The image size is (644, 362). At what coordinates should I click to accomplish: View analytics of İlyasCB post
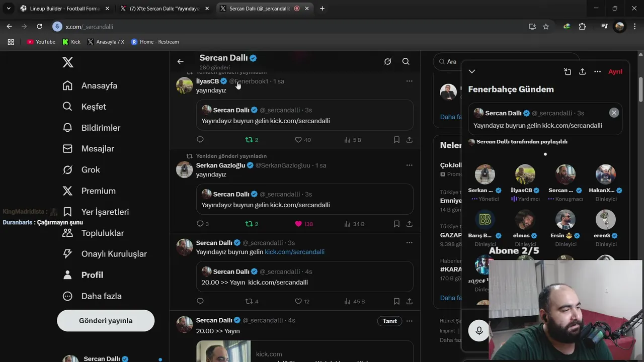pos(353,140)
